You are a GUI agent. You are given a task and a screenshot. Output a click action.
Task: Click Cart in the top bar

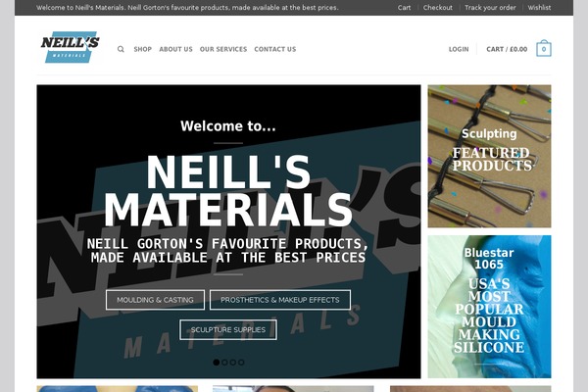point(404,8)
